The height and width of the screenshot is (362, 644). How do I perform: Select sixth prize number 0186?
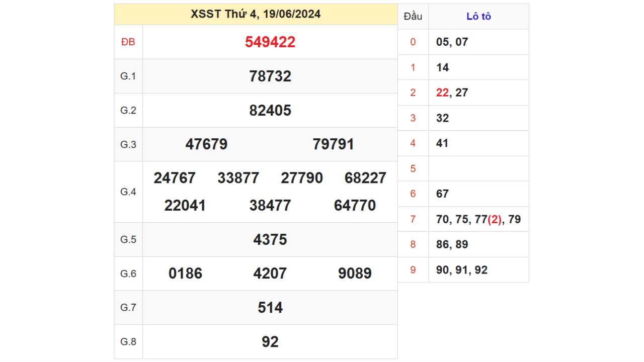[x=185, y=274]
